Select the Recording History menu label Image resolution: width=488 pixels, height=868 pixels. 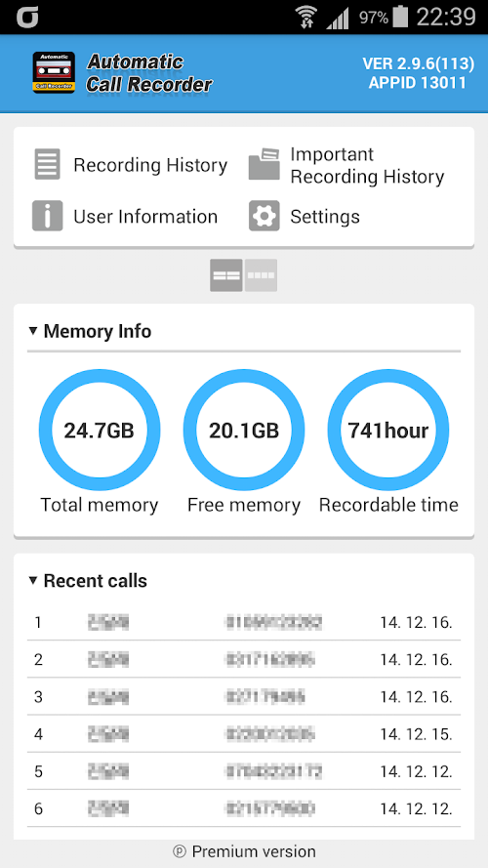pos(150,165)
